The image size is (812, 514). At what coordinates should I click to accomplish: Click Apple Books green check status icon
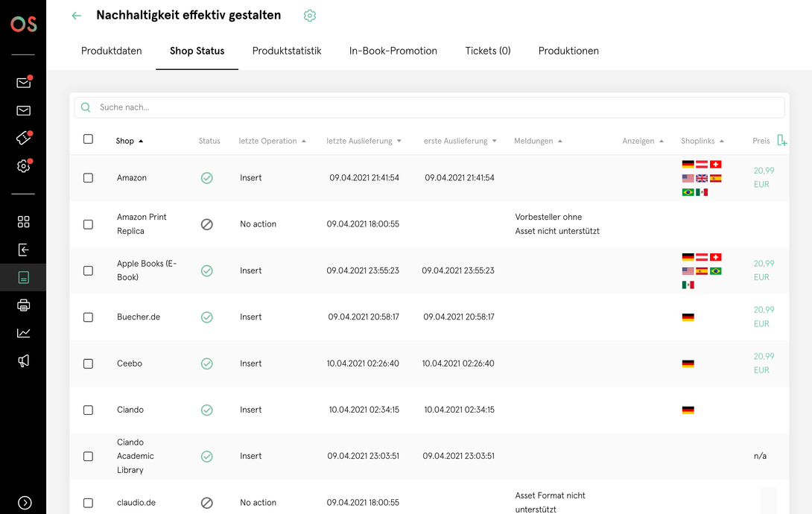click(x=206, y=270)
